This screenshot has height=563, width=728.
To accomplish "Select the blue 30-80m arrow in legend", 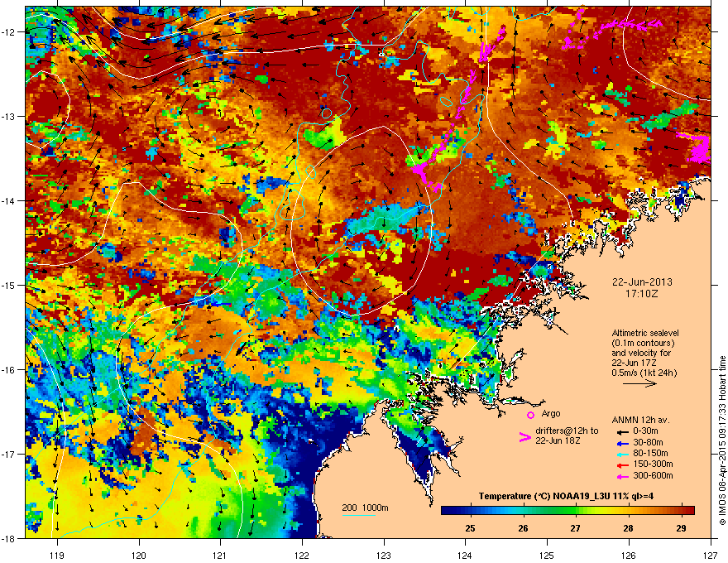I will tap(623, 443).
